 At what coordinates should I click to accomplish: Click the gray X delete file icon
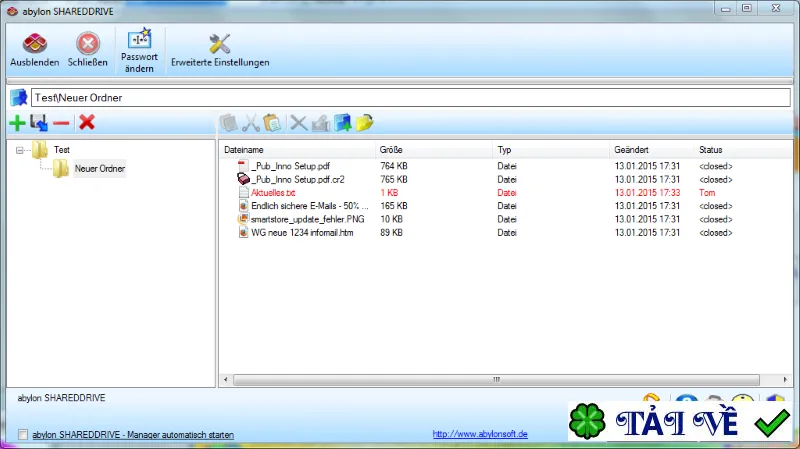tap(298, 123)
